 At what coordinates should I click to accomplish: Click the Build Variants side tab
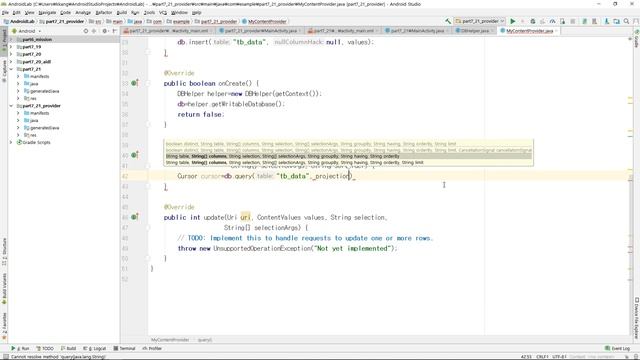[x=4, y=289]
